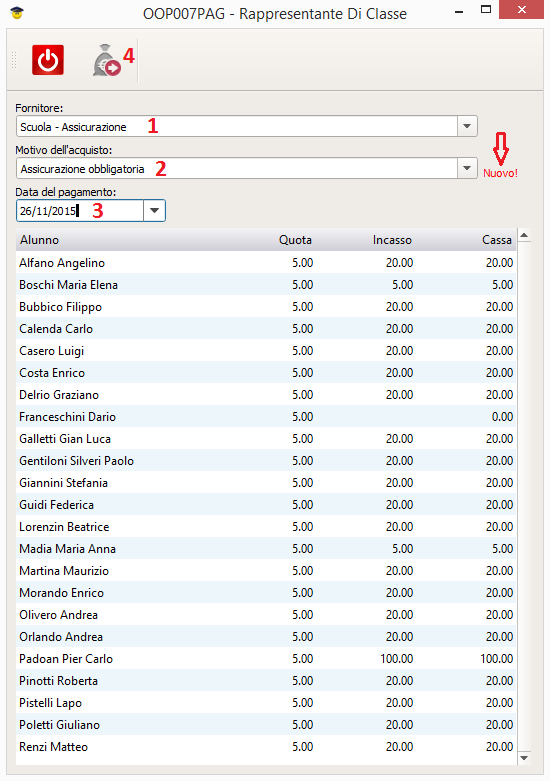Click the Scuola - Assicurazione combo box text
550x781 pixels.
click(73, 127)
